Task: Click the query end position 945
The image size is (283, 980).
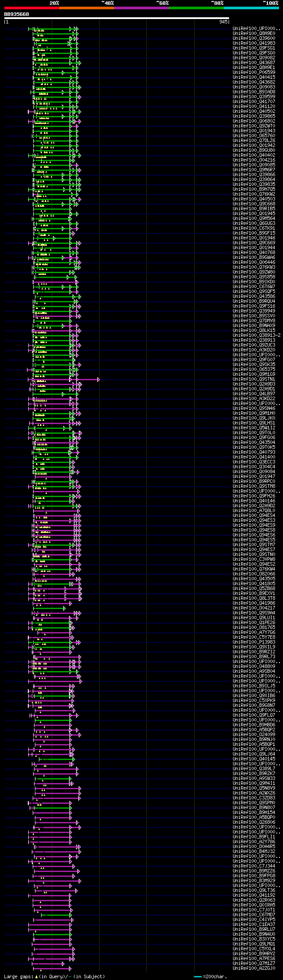Action: [x=223, y=22]
